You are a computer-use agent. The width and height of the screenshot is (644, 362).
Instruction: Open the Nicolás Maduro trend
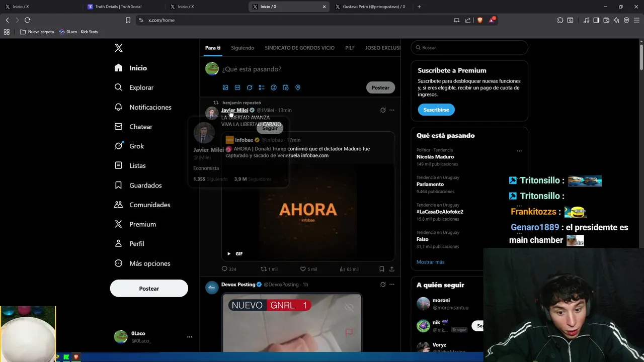[x=435, y=157]
